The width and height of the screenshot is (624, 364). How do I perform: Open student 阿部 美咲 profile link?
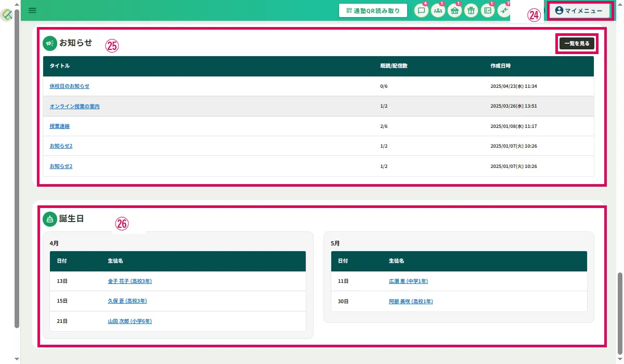(x=410, y=302)
